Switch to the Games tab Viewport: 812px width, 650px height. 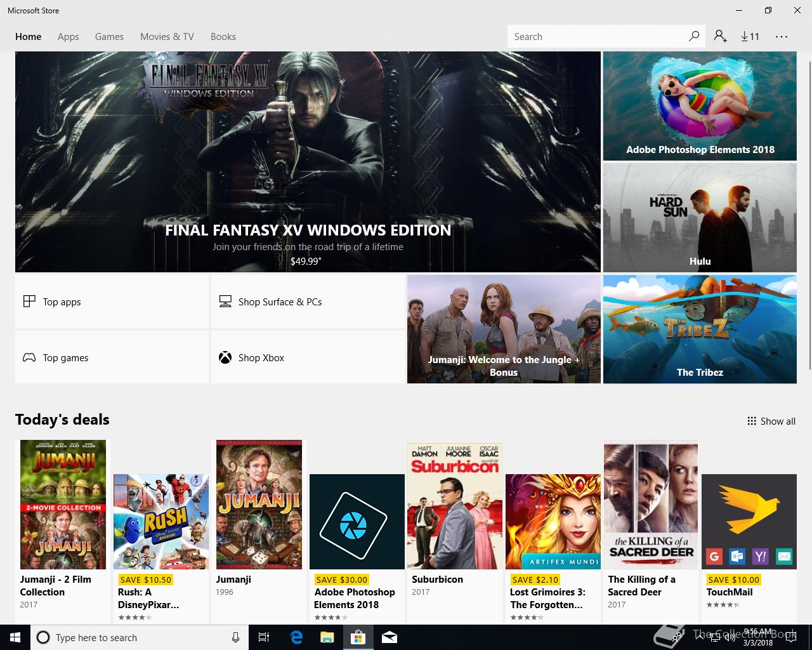109,37
